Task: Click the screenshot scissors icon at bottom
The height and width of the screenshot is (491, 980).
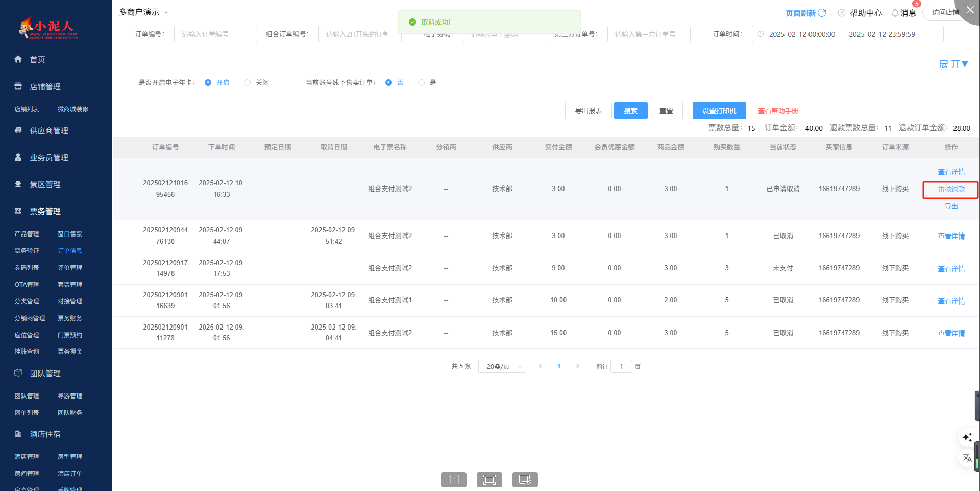Action: (x=525, y=479)
